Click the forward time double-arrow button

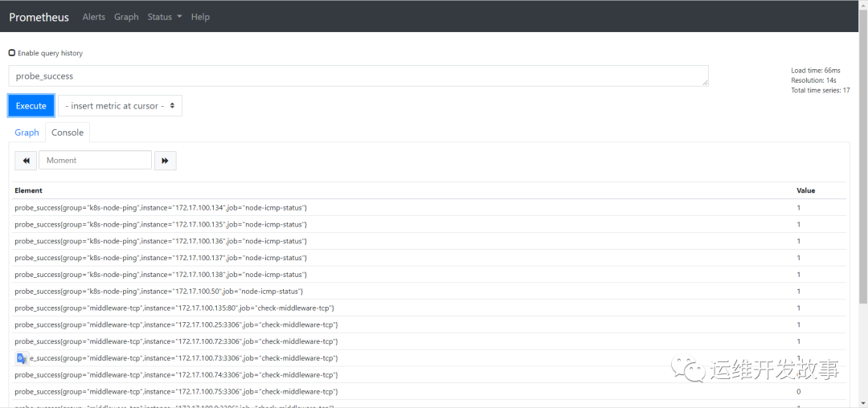coord(165,161)
